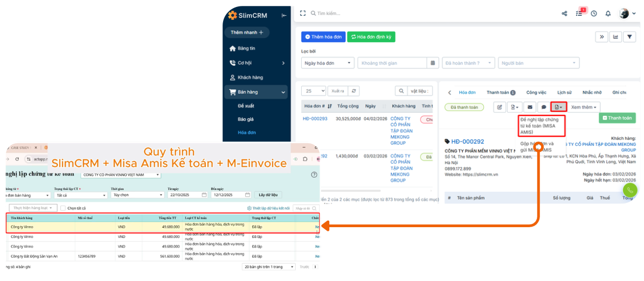
Task: Open the Trạng thái lập CT dropdown Tất cả
Action: [80, 195]
